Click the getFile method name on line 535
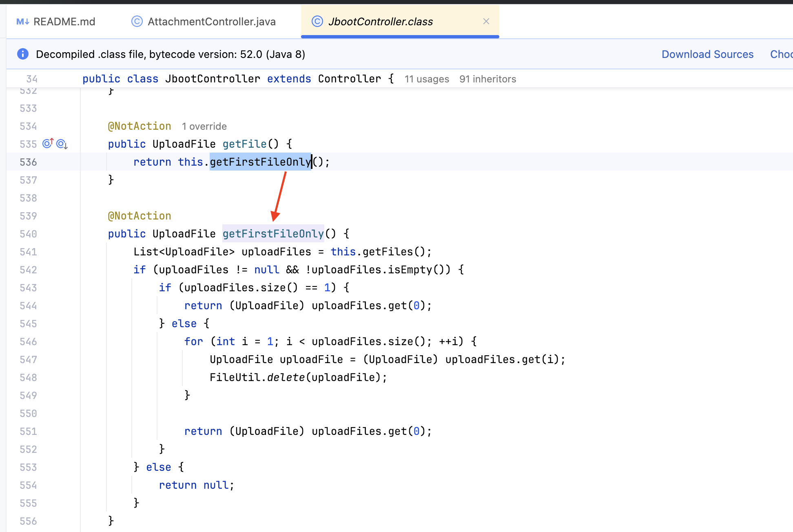The image size is (793, 532). pos(244,144)
